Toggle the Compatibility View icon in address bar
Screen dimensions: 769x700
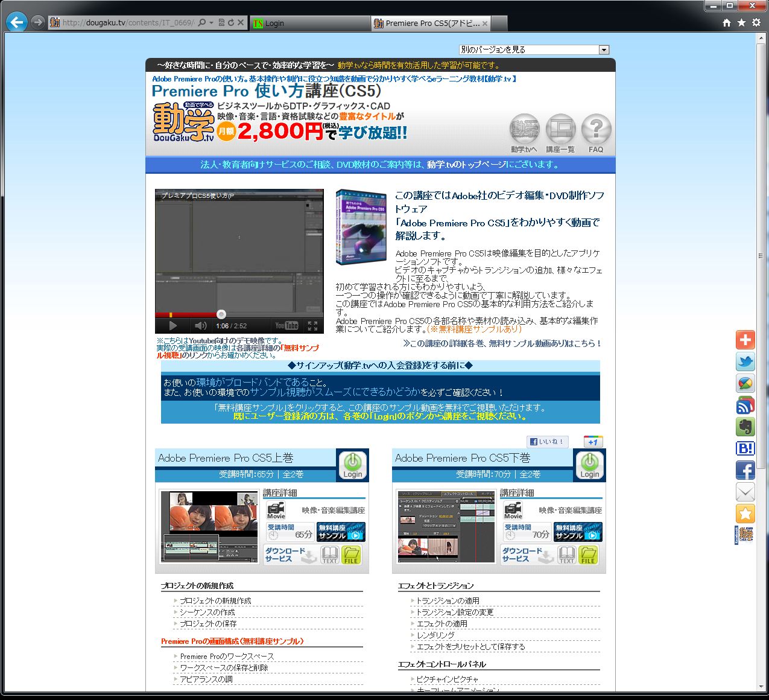pyautogui.click(x=221, y=23)
